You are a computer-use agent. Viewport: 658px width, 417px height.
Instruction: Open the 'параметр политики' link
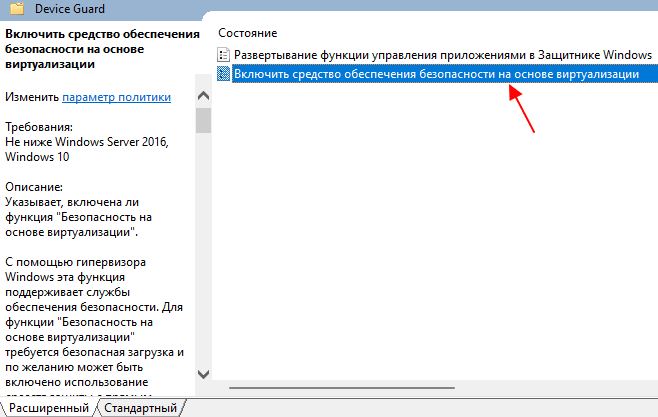coord(117,97)
